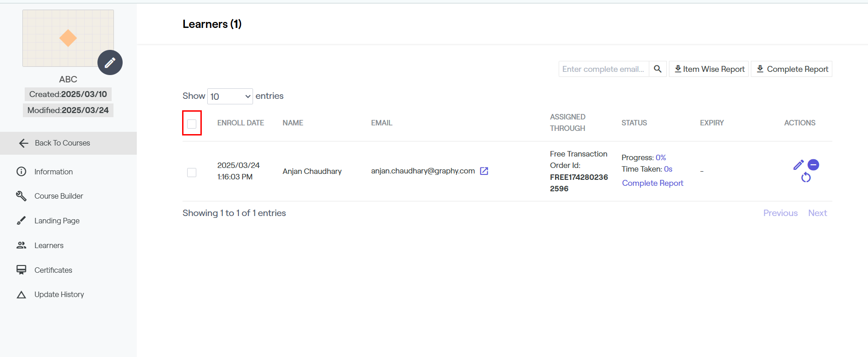Toggle the select-all learners checkbox
868x357 pixels.
[192, 124]
